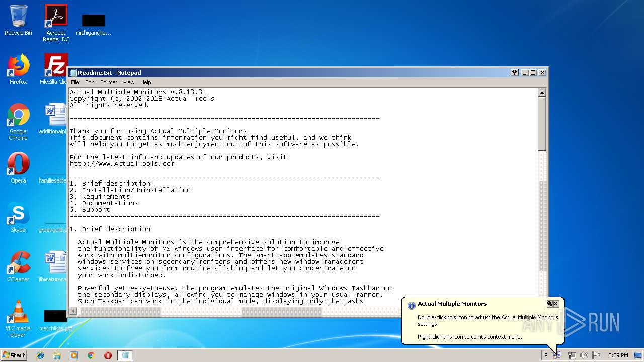Open the volume speaker tray icon
The width and height of the screenshot is (644, 362).
pos(584,355)
